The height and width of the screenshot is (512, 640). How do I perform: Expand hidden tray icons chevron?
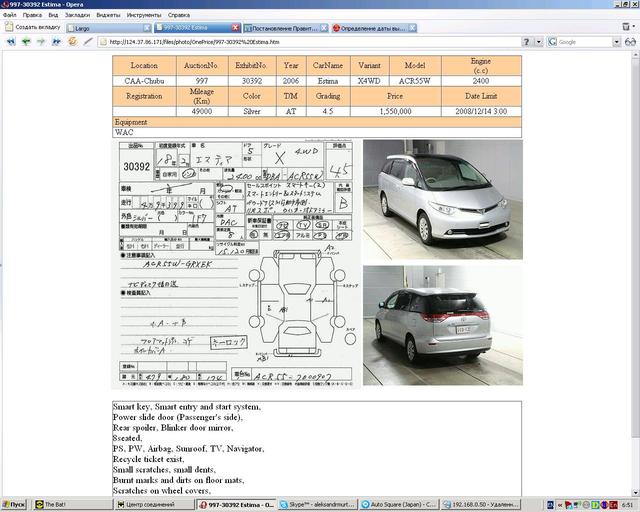(560, 505)
